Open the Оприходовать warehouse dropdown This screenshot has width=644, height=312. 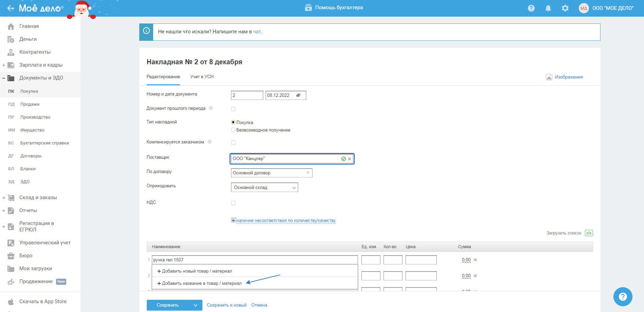click(264, 187)
